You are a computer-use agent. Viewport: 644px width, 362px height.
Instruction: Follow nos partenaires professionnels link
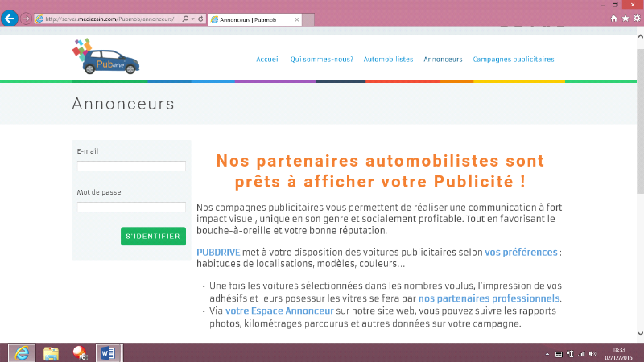(489, 298)
